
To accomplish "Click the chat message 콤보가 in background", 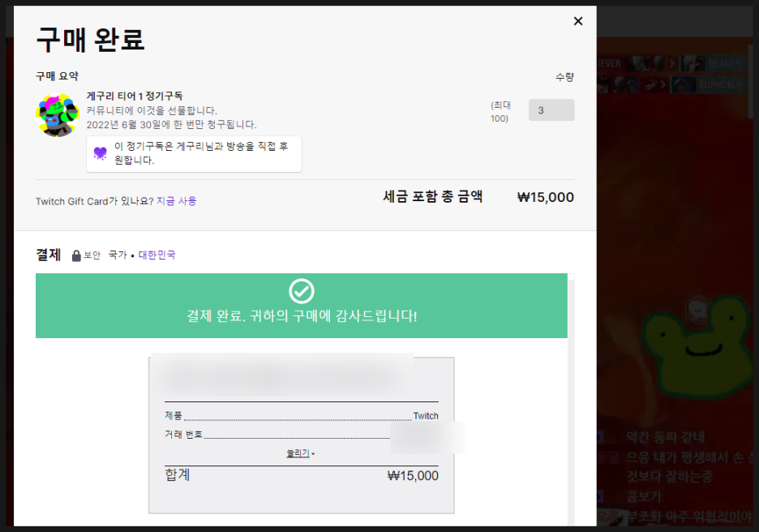I will click(x=644, y=496).
